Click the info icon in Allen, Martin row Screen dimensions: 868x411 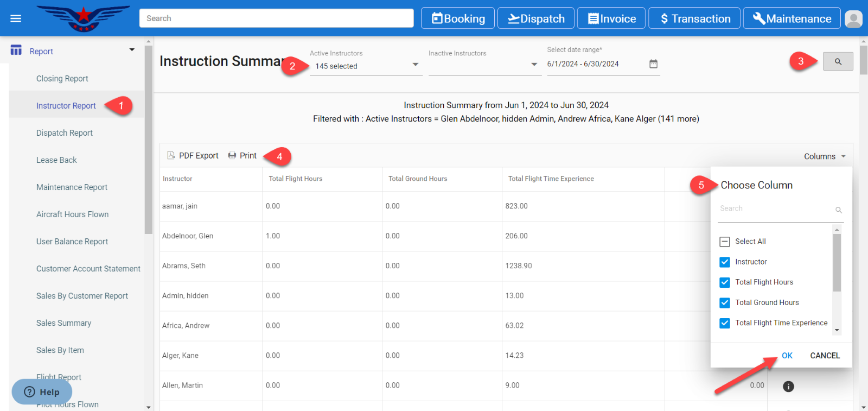788,386
